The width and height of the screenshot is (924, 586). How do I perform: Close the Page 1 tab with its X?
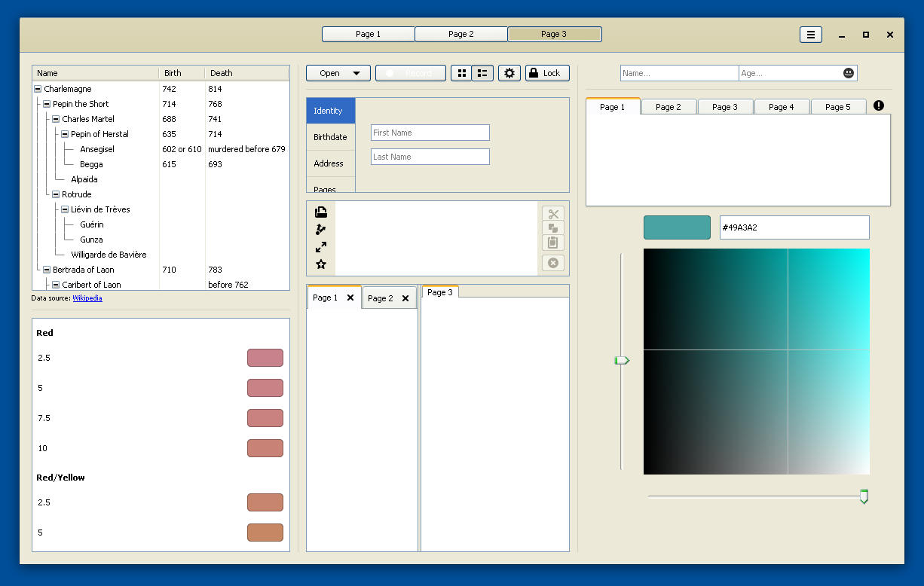pos(350,298)
